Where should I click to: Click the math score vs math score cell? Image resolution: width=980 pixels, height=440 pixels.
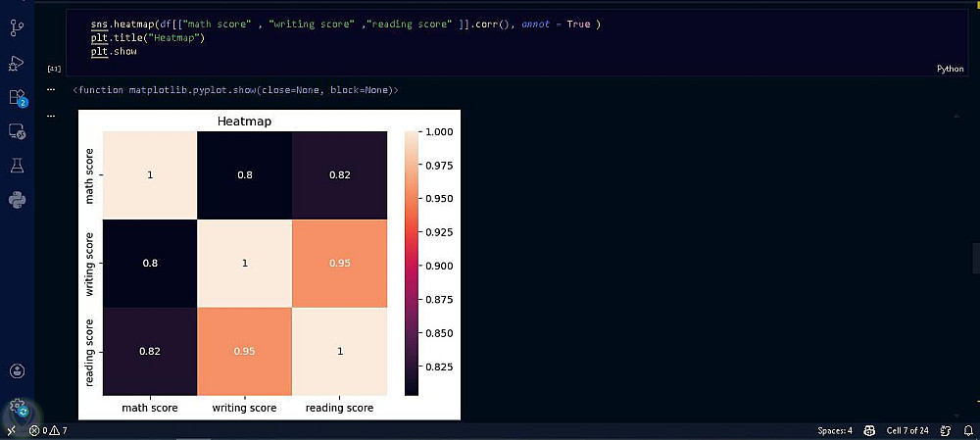pyautogui.click(x=150, y=175)
